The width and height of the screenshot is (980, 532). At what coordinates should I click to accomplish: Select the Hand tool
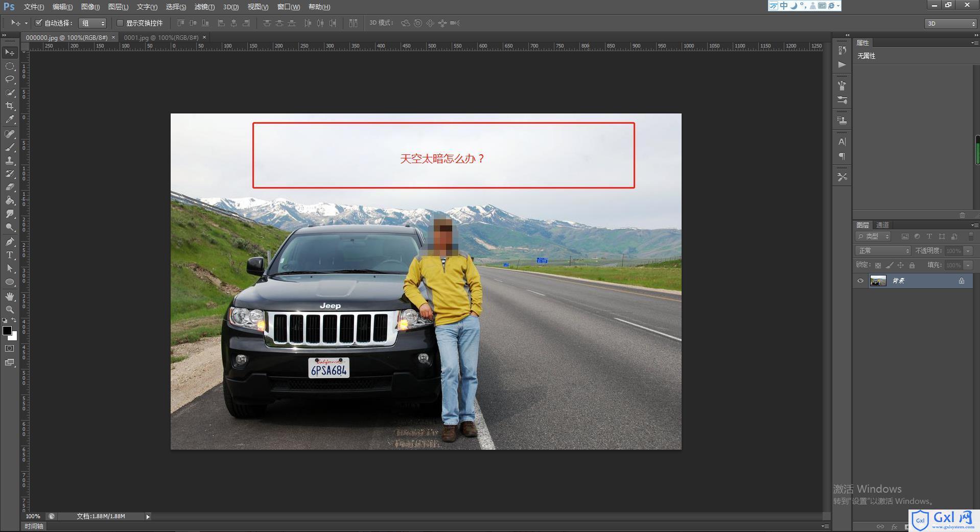(10, 296)
